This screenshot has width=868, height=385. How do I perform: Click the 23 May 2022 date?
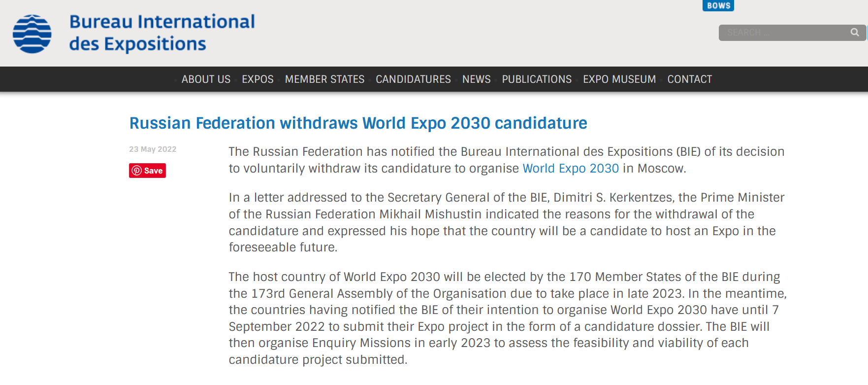[153, 149]
